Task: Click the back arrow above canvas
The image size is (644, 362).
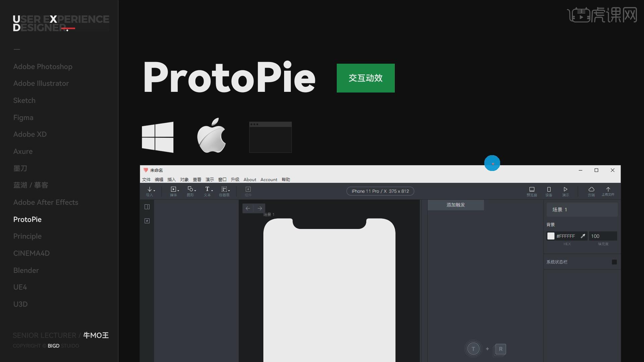Action: pos(248,208)
